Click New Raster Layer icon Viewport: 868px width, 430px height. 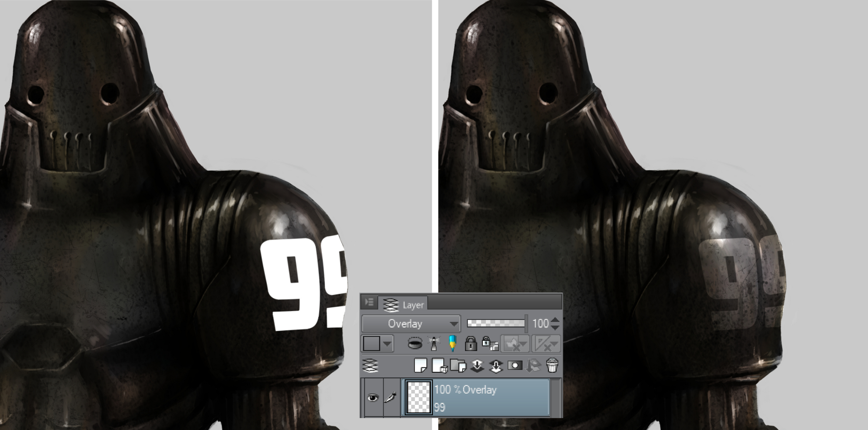(x=420, y=366)
